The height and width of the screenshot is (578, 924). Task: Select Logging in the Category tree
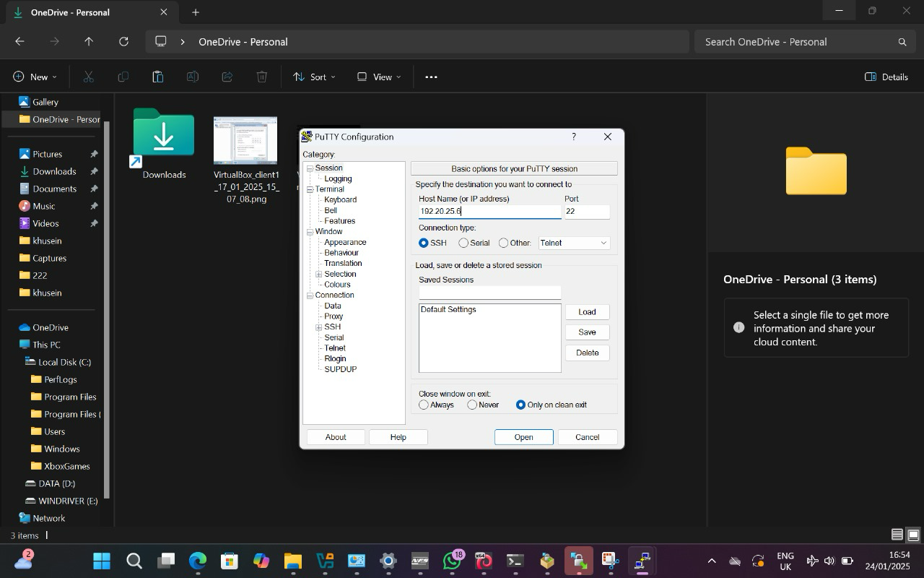(x=338, y=178)
